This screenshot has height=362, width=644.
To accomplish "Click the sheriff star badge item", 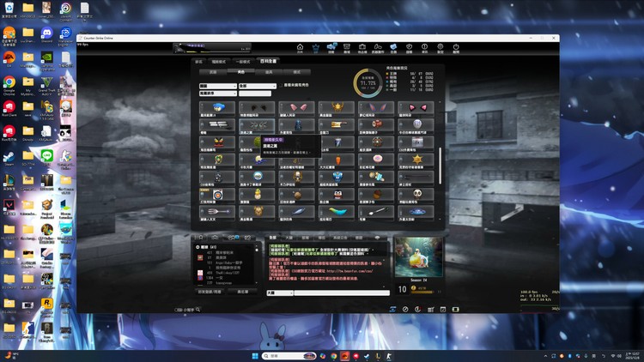I will [418, 160].
